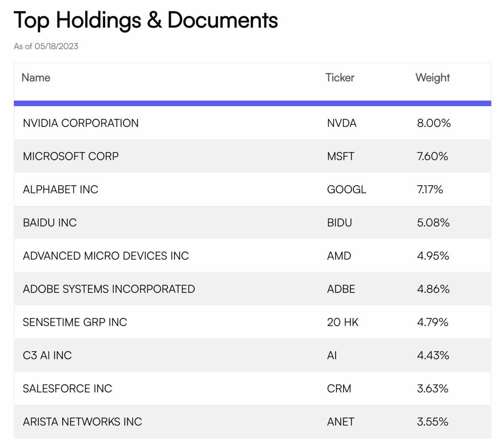Select the NVIDIA CORPORATION row name
Screen dimensions: 501x448
tap(81, 123)
